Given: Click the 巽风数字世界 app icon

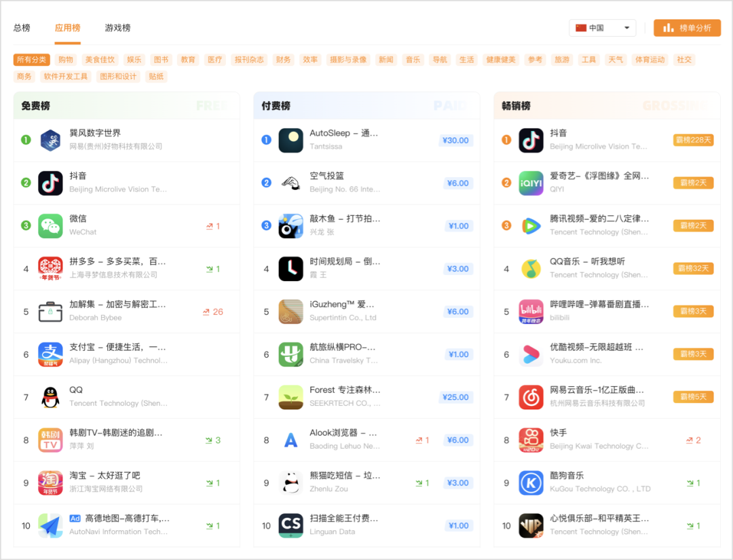Looking at the screenshot, I should (50, 141).
